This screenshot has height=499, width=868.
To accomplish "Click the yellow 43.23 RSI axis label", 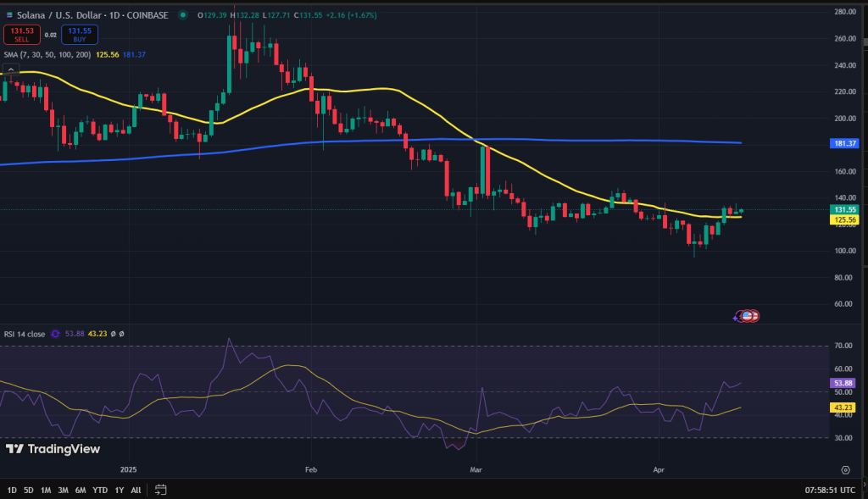I will 843,408.
